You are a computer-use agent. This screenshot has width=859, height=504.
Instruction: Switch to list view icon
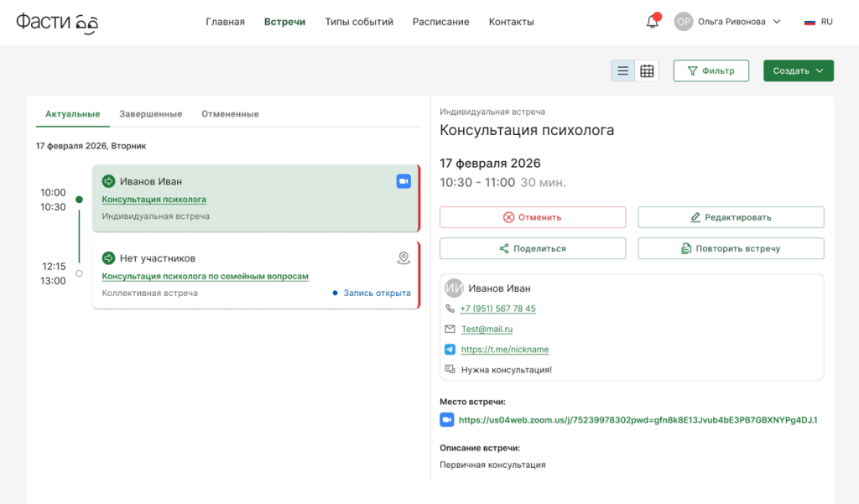tap(623, 70)
